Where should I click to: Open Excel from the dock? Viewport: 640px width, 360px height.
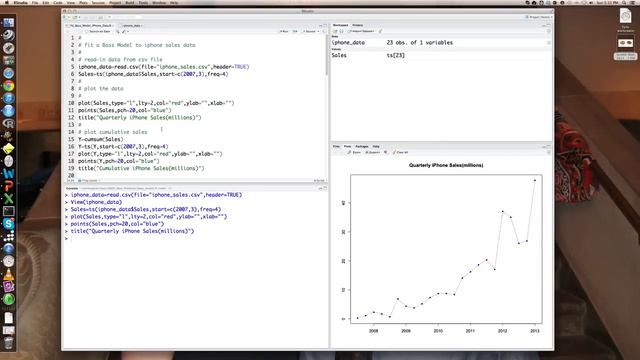9,199
